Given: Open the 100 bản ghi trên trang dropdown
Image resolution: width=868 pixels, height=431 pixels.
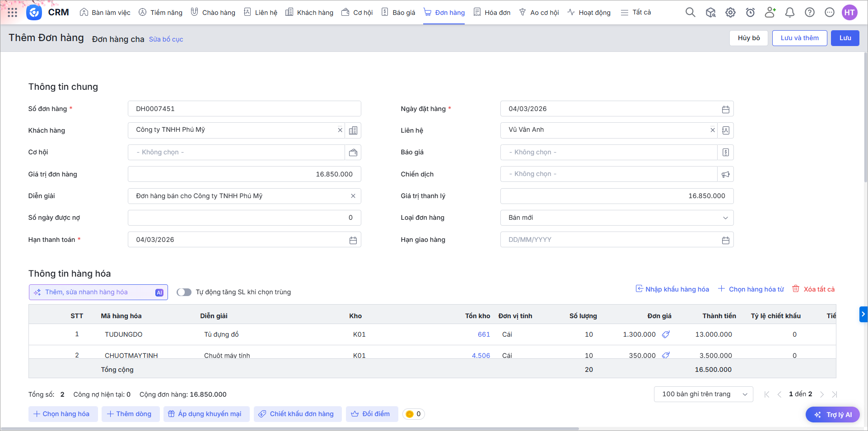Looking at the screenshot, I should tap(703, 394).
